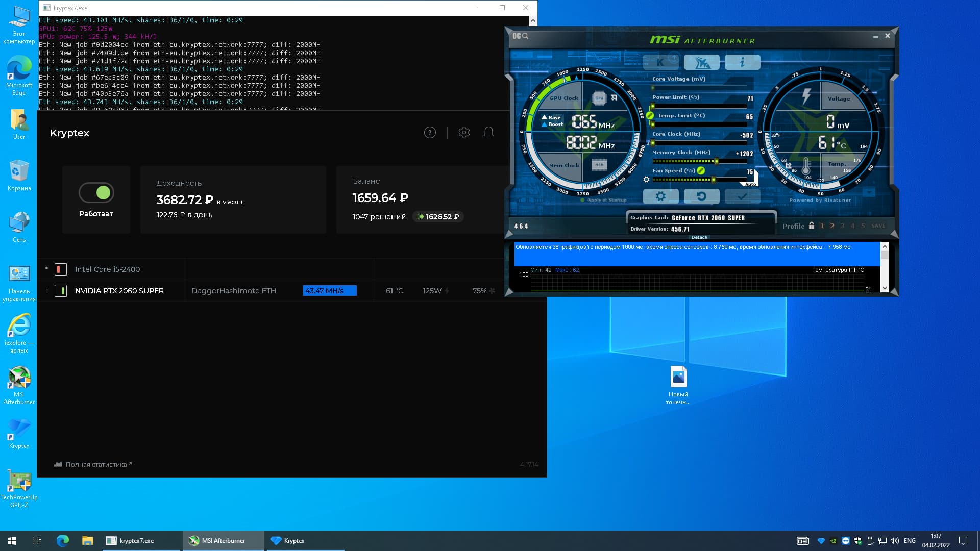Click the Afterburner jet logo button
This screenshot has height=551, width=980.
[701, 62]
